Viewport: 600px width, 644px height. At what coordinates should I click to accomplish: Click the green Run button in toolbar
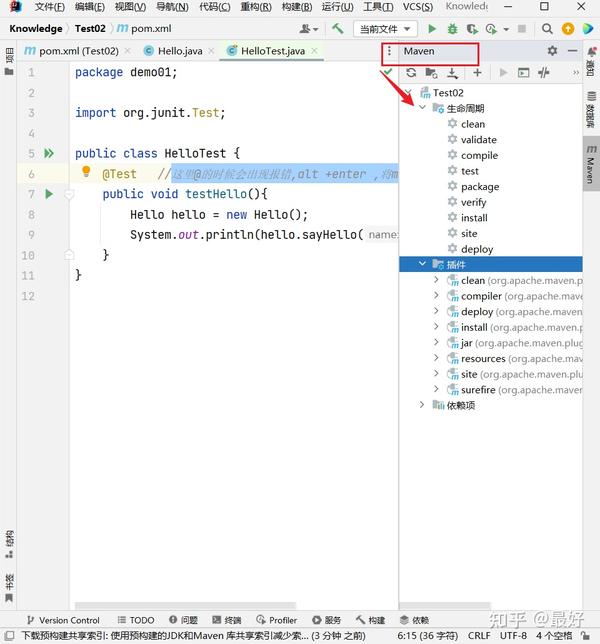(x=432, y=29)
